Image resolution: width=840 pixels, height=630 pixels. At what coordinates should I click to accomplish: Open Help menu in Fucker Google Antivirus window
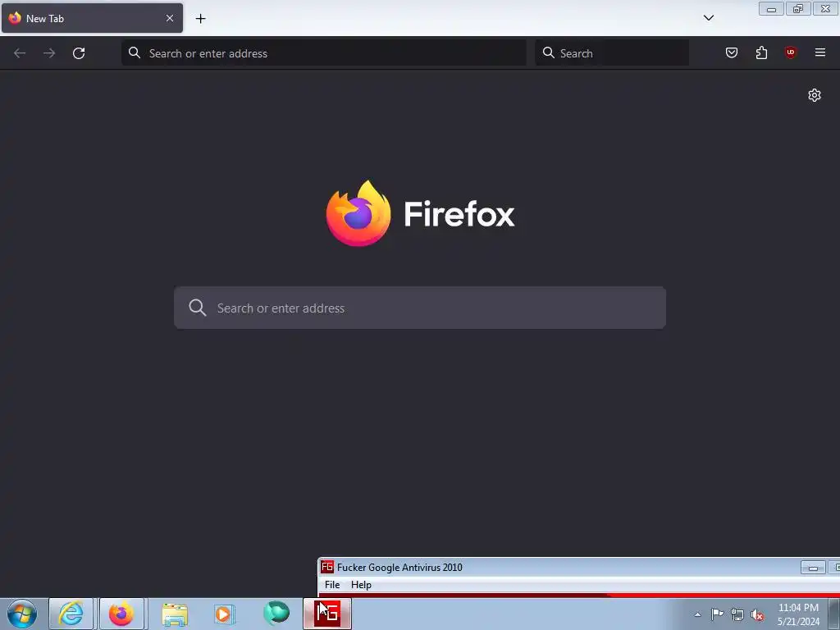(361, 584)
